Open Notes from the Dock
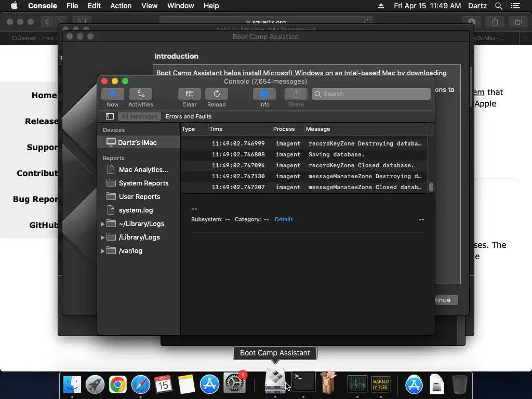The image size is (532, 399). tap(187, 384)
